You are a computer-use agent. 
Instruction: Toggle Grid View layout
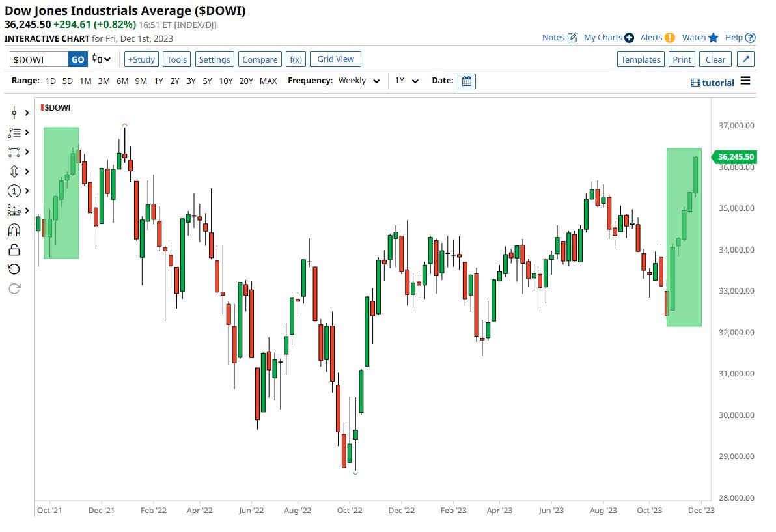coord(335,59)
